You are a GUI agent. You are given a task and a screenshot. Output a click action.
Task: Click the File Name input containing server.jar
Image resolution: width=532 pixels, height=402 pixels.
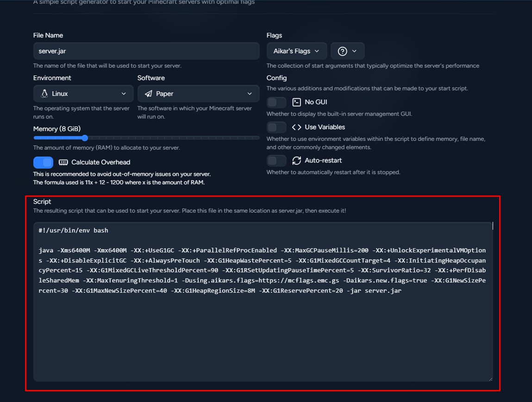[x=146, y=51]
